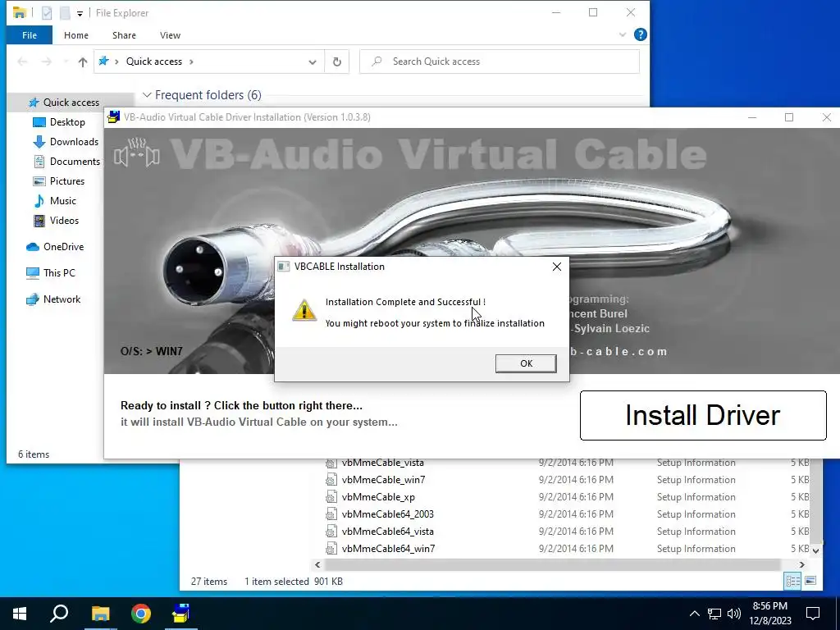Screen dimensions: 840x630
Task: Show hidden system tray icons
Action: coord(694,614)
